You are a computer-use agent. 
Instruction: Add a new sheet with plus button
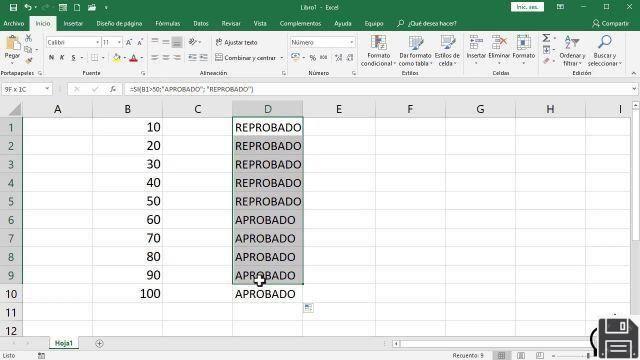coord(99,343)
